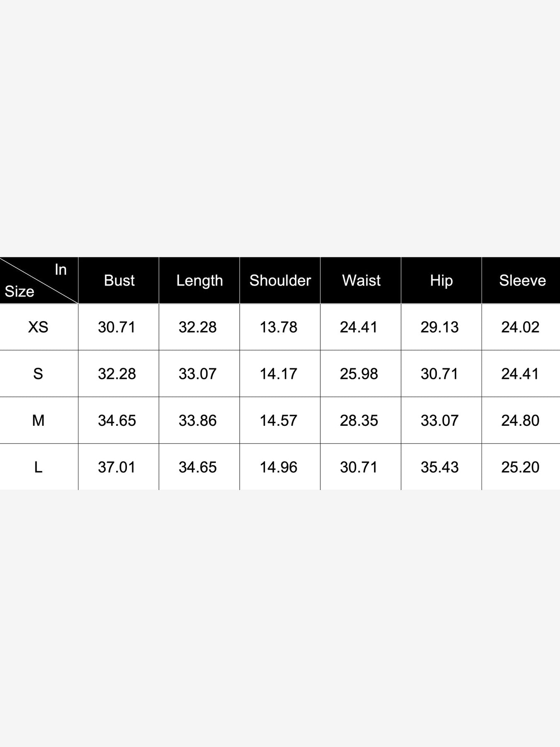560x747 pixels.
Task: Click the Bust column header
Action: pyautogui.click(x=119, y=281)
